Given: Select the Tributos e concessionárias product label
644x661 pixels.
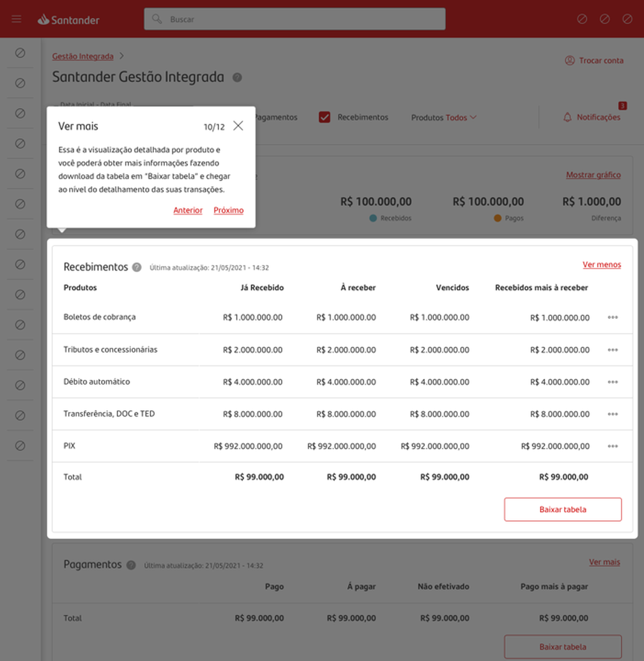Looking at the screenshot, I should pos(110,350).
